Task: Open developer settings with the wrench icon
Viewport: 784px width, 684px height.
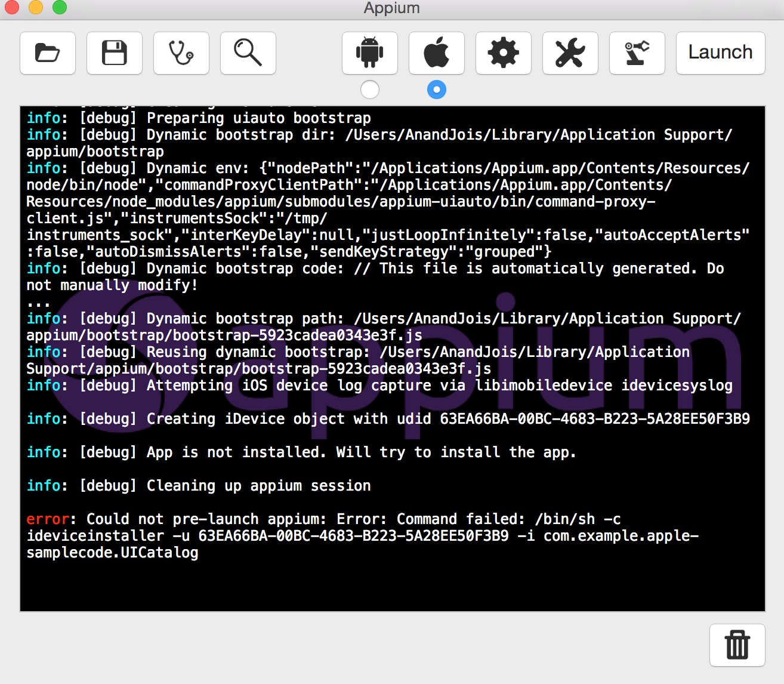Action: point(570,53)
